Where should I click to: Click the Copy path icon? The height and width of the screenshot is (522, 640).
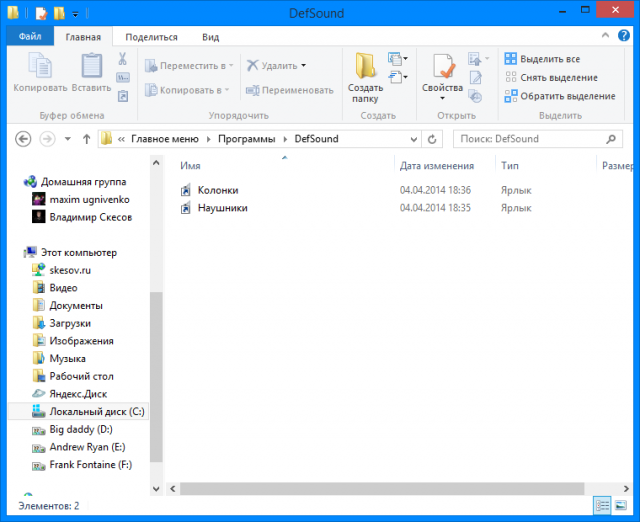tap(122, 77)
